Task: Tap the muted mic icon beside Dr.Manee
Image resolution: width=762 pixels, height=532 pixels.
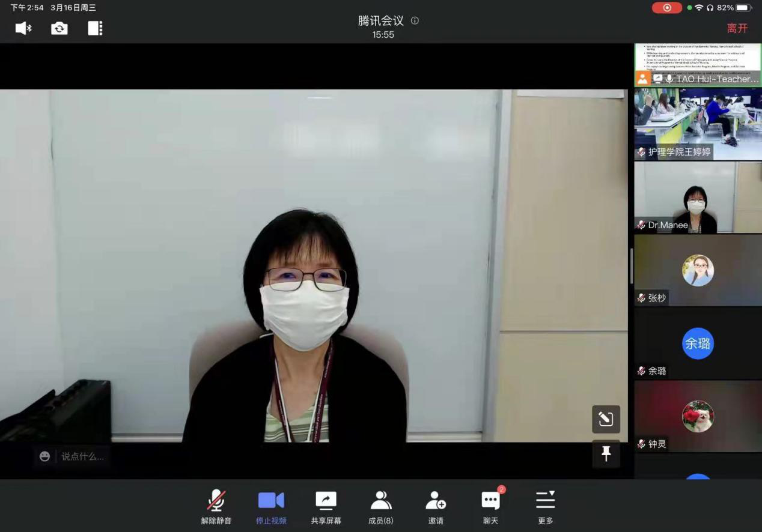Action: [x=641, y=225]
